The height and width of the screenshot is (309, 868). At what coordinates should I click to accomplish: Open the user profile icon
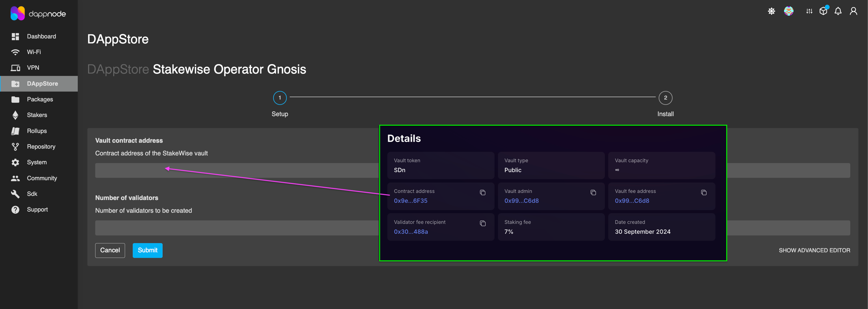pos(853,11)
